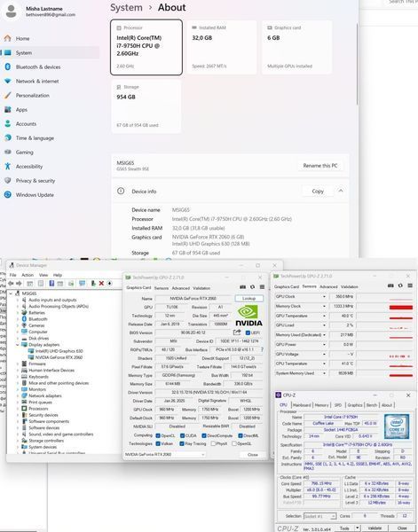Click Device Manager back arrow toolbar icon

tap(11, 284)
